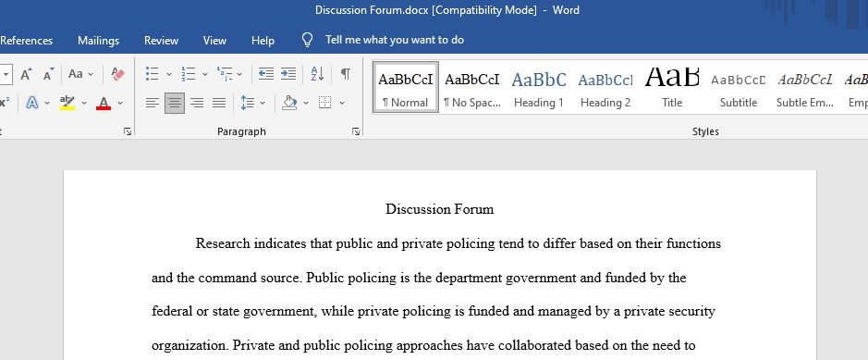The width and height of the screenshot is (868, 360).
Task: Start a bulleted list
Action: (x=152, y=74)
